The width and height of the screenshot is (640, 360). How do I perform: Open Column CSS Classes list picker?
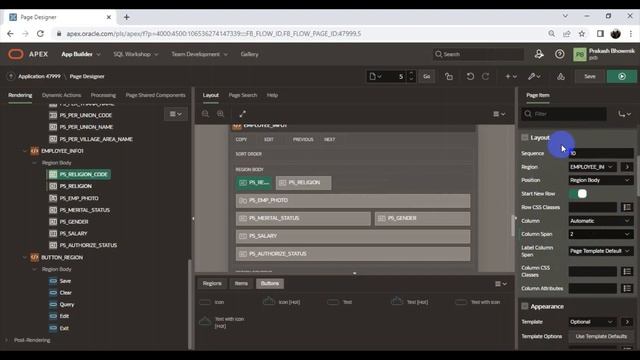pos(627,271)
